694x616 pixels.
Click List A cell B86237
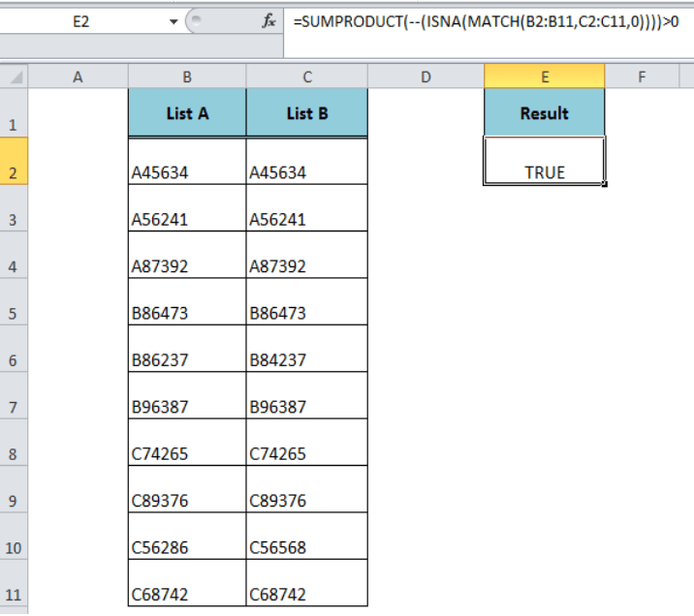tap(187, 349)
